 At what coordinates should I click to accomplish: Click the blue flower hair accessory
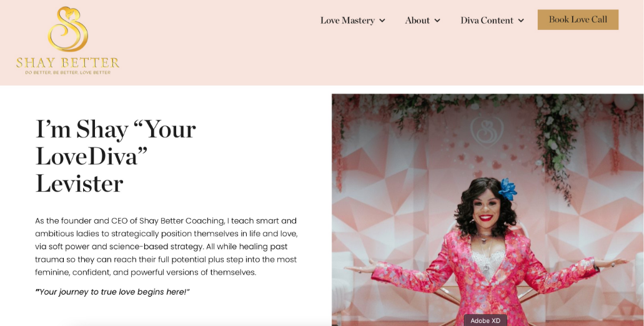click(508, 189)
